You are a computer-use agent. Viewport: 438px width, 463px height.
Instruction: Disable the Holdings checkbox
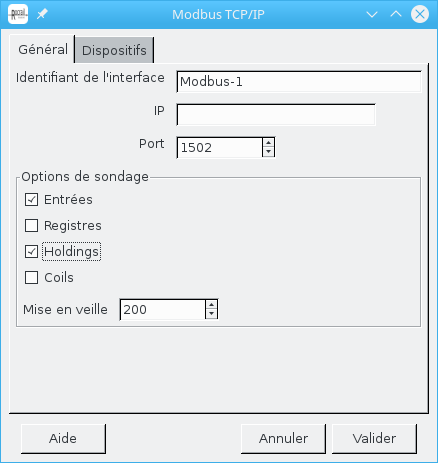point(31,252)
